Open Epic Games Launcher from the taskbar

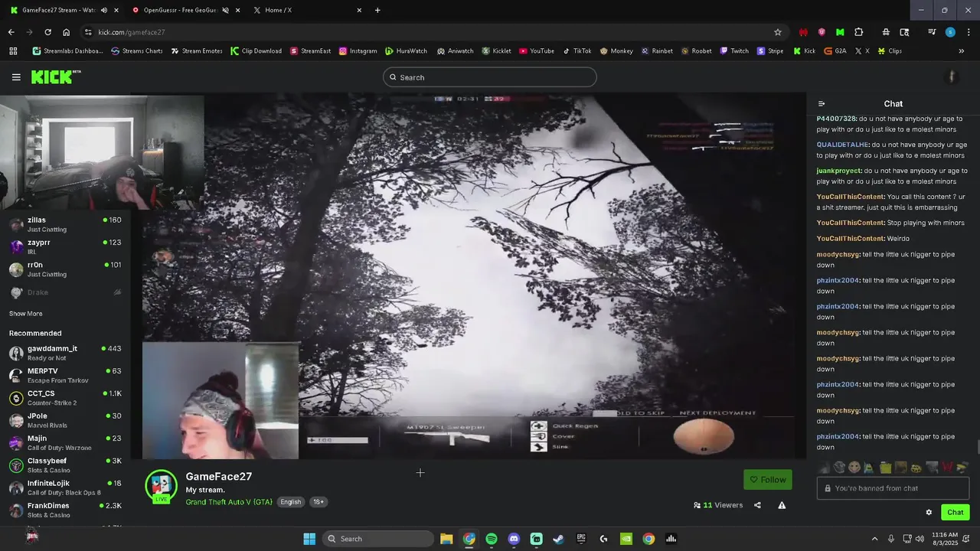point(581,539)
